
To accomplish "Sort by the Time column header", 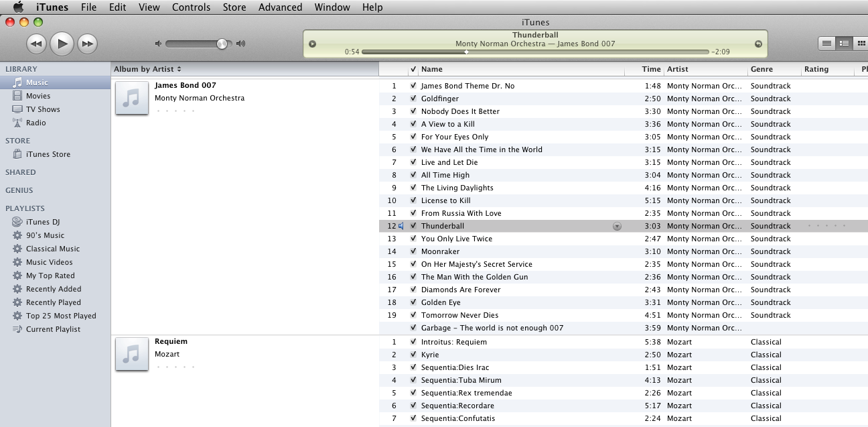I will pyautogui.click(x=644, y=69).
